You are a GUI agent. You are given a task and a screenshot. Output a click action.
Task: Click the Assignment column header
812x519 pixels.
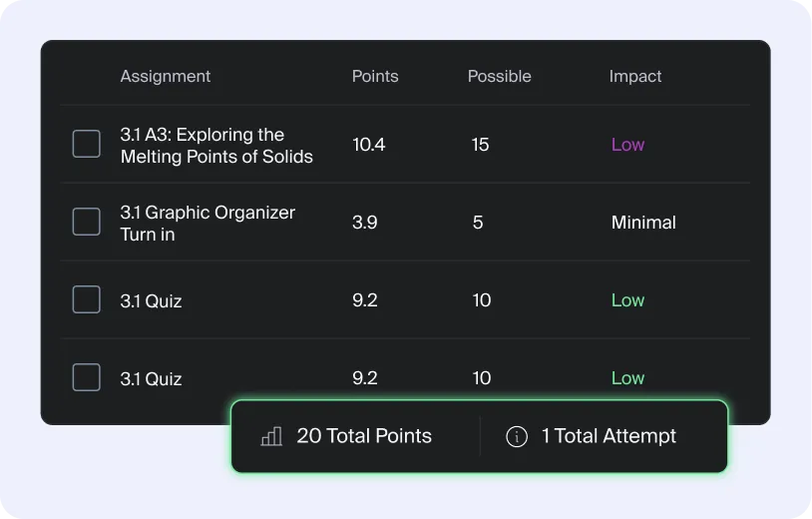click(x=166, y=76)
